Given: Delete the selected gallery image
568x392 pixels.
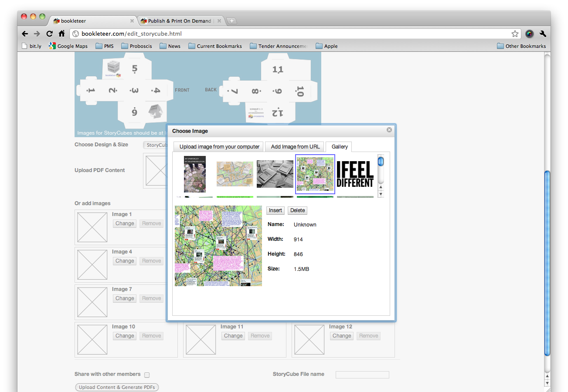Looking at the screenshot, I should coord(298,210).
